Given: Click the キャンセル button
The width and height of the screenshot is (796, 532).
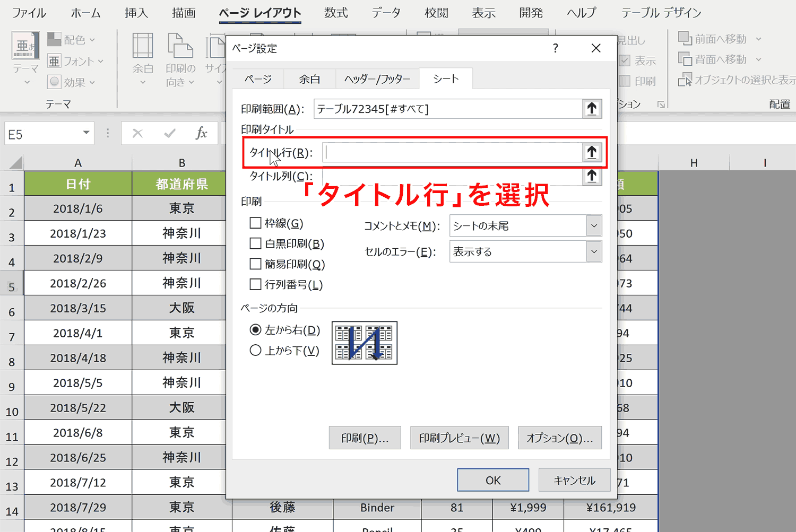Looking at the screenshot, I should click(x=574, y=480).
